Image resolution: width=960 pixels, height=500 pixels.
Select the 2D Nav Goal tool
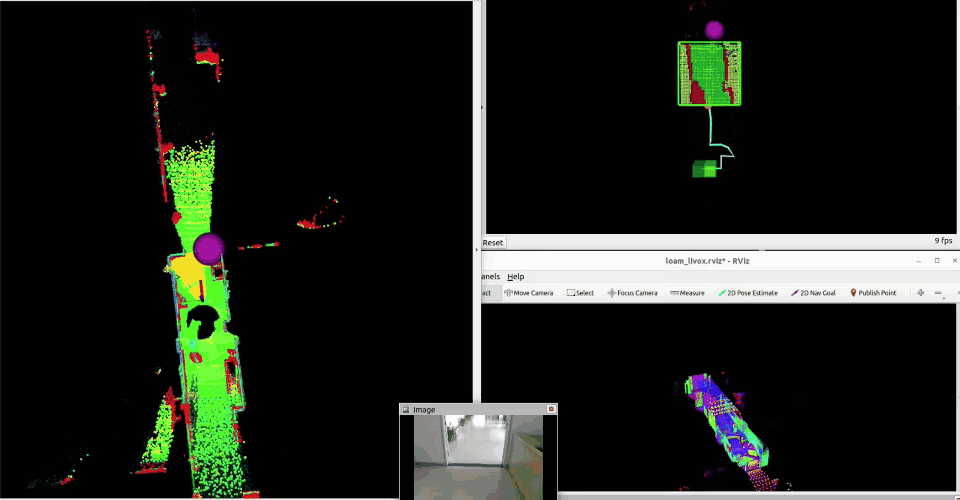coord(814,293)
